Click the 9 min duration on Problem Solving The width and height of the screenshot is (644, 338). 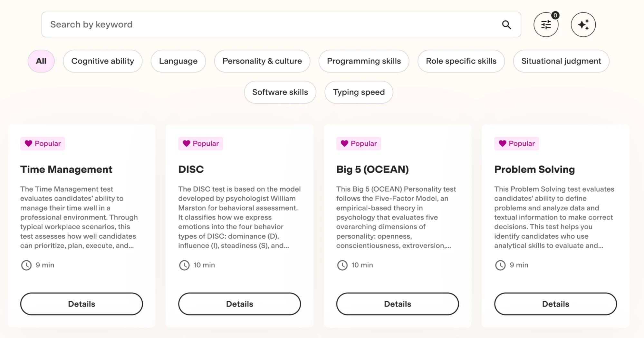(x=519, y=265)
